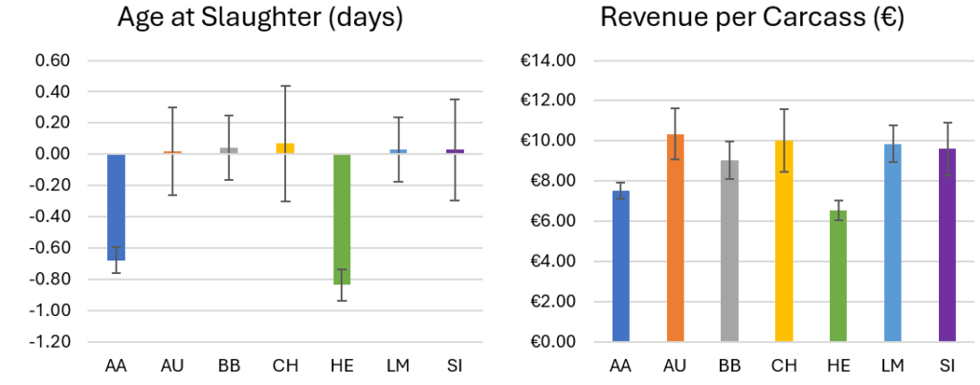This screenshot has width=980, height=385.
Task: Click the green HE bar in Age chart
Action: (342, 219)
